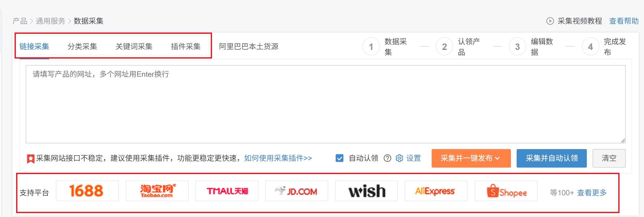Toggle the 自动认领 checkbox

tap(339, 158)
